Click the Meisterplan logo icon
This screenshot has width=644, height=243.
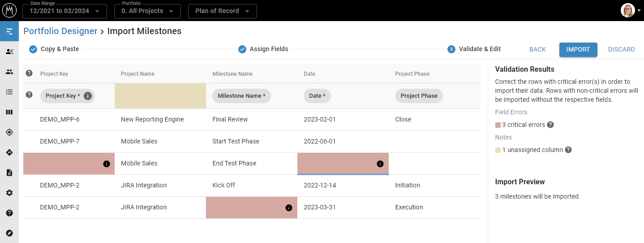click(x=9, y=10)
